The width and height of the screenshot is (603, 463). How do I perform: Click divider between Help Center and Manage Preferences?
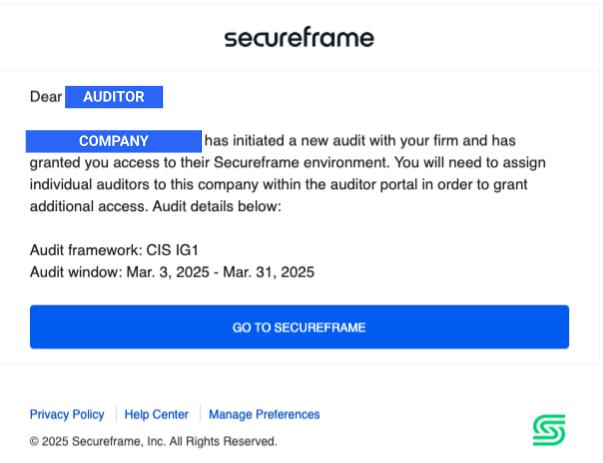200,414
